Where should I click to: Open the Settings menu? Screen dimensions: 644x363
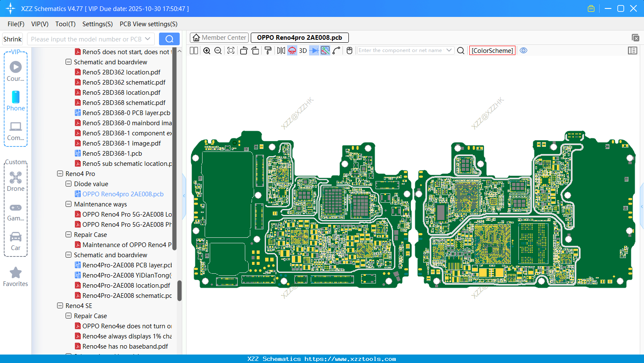tap(98, 24)
